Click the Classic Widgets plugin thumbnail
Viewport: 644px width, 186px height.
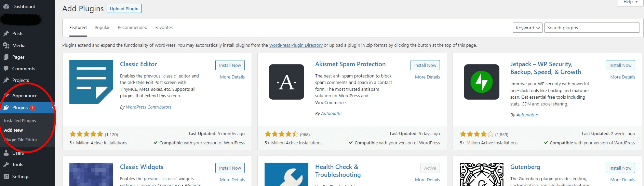pos(91,174)
